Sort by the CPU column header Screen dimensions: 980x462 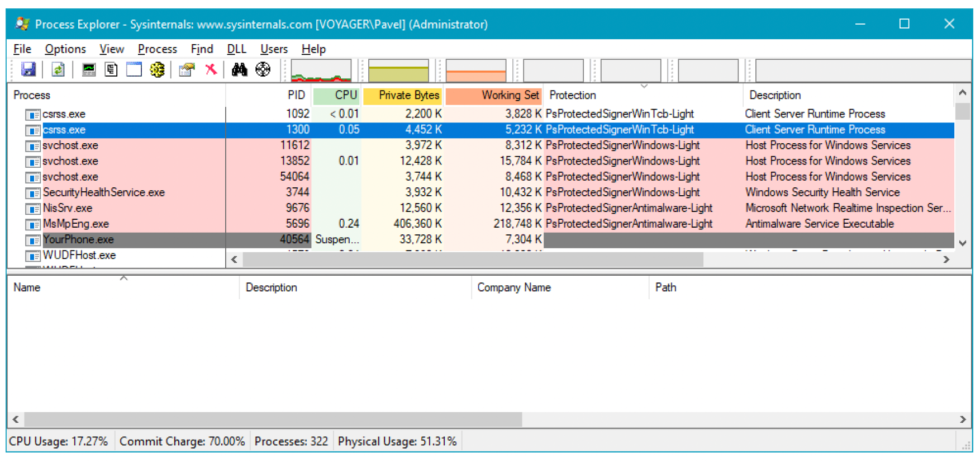click(336, 95)
